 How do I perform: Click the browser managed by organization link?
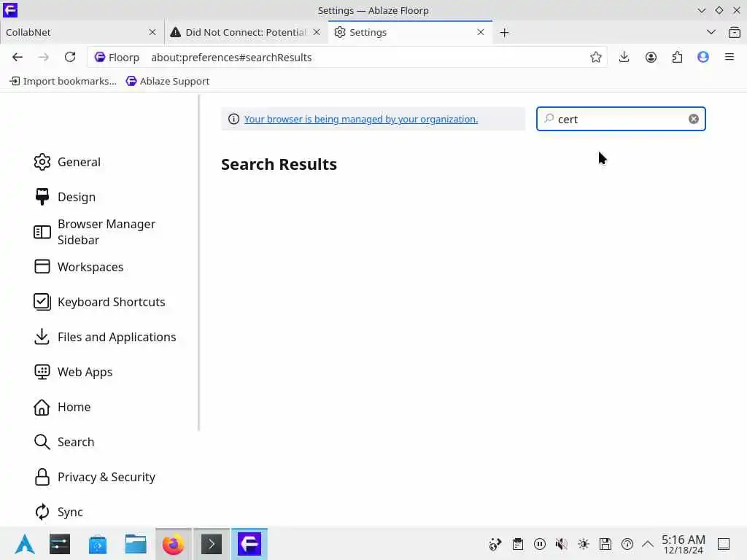[x=360, y=119]
